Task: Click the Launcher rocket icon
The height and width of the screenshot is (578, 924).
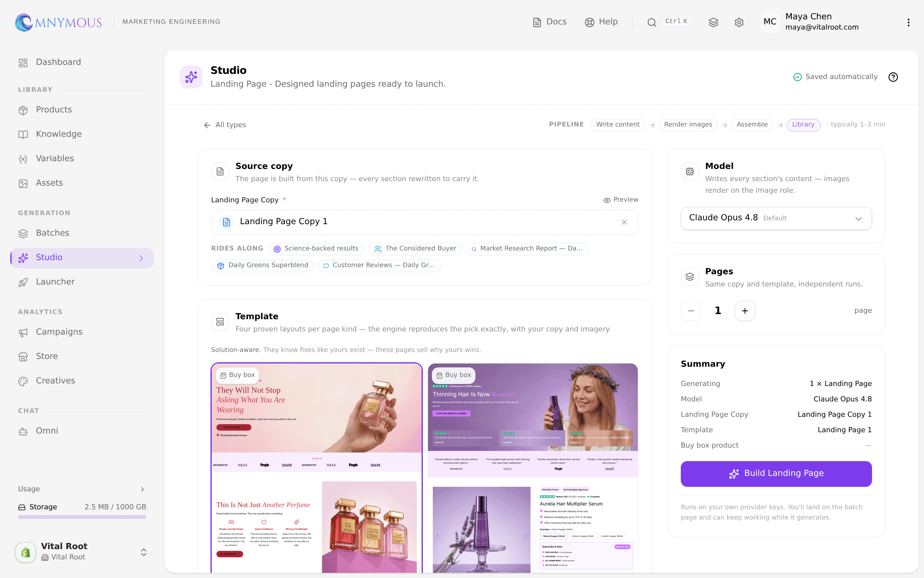Action: [x=23, y=282]
